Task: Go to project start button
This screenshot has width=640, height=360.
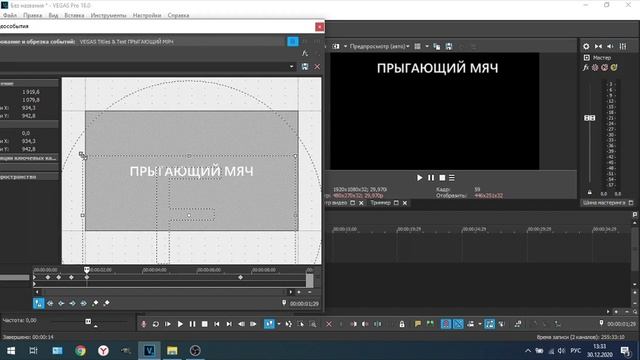Action: (217, 324)
